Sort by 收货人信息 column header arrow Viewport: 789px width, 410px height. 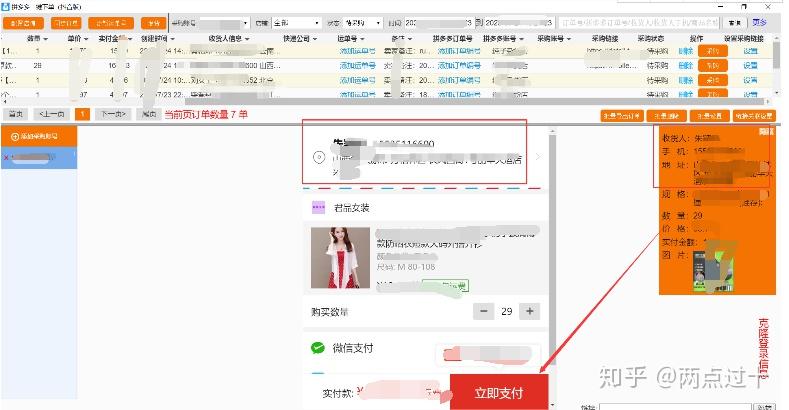click(247, 39)
